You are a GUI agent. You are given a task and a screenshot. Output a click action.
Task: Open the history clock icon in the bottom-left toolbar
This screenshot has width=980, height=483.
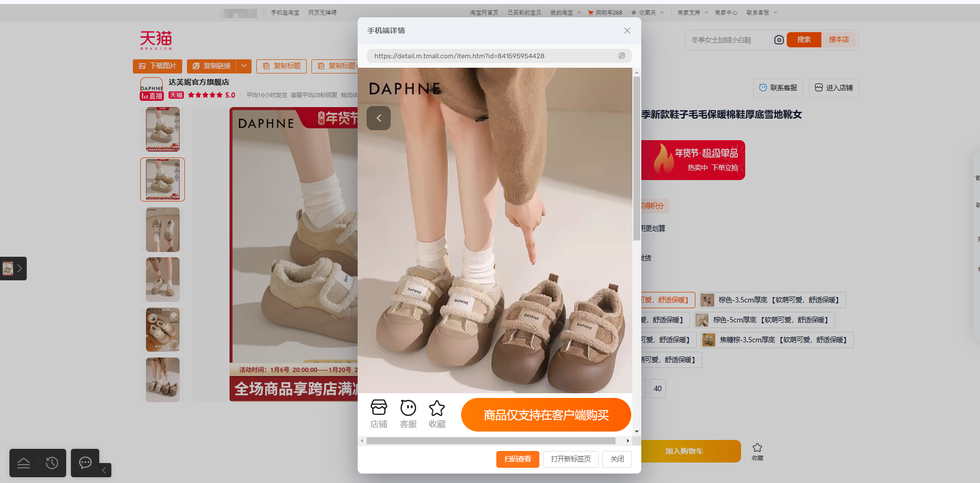[52, 463]
